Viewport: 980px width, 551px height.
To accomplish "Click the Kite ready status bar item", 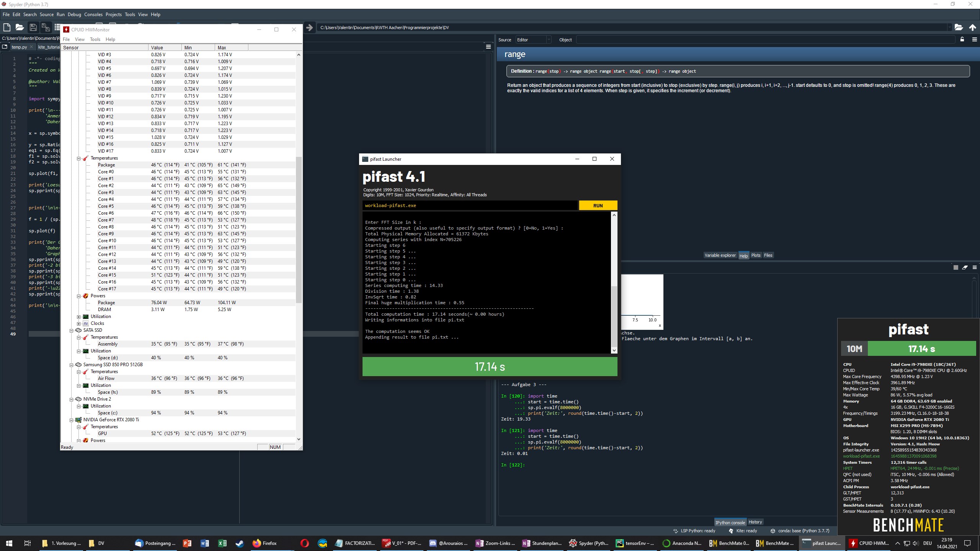I will click(743, 531).
